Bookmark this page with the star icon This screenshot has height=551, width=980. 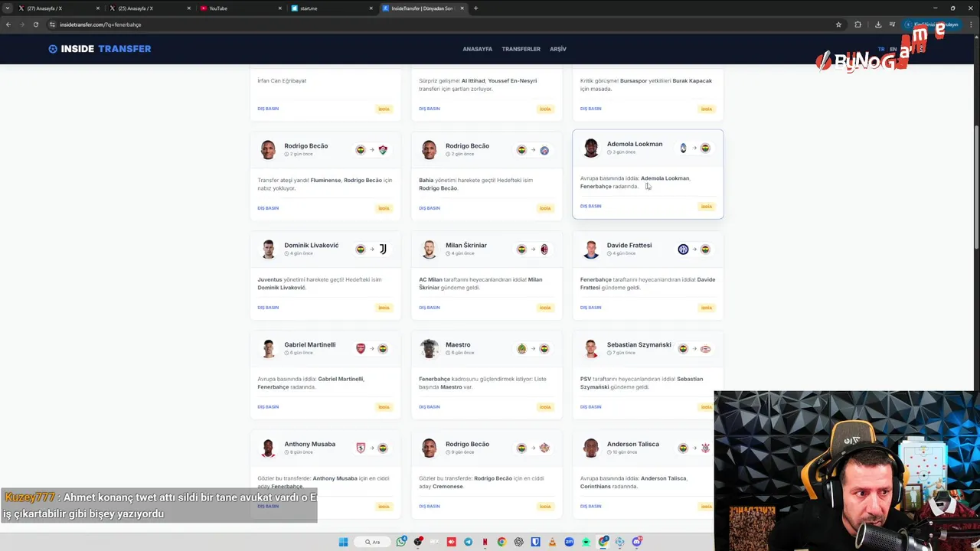pos(838,24)
